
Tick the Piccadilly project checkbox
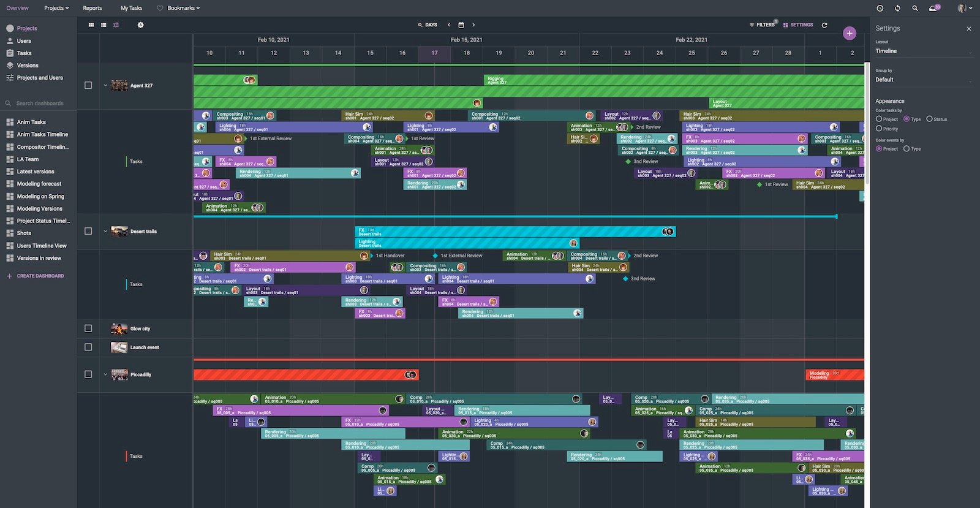click(88, 374)
